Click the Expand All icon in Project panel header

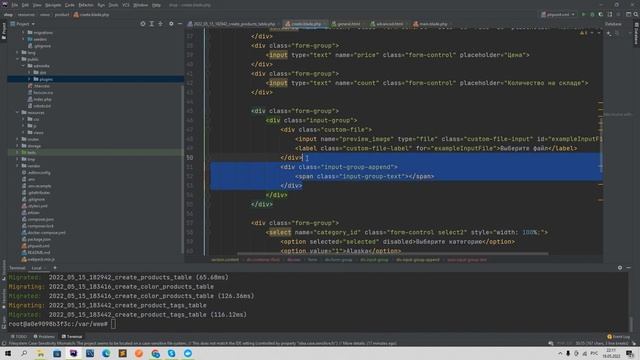coord(151,24)
